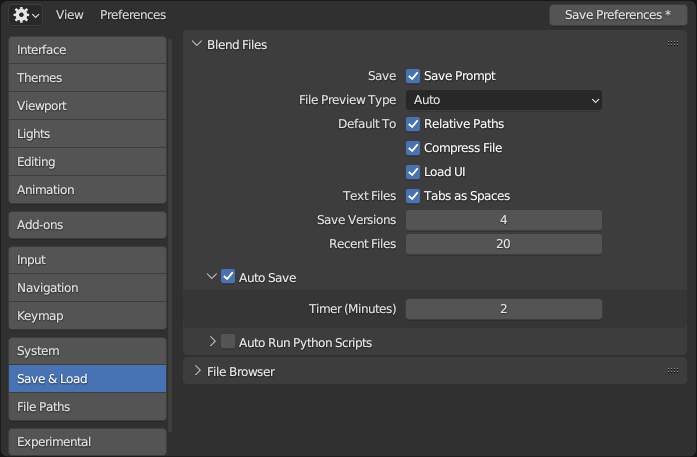Open the View menu
Viewport: 697px width, 457px height.
click(69, 15)
